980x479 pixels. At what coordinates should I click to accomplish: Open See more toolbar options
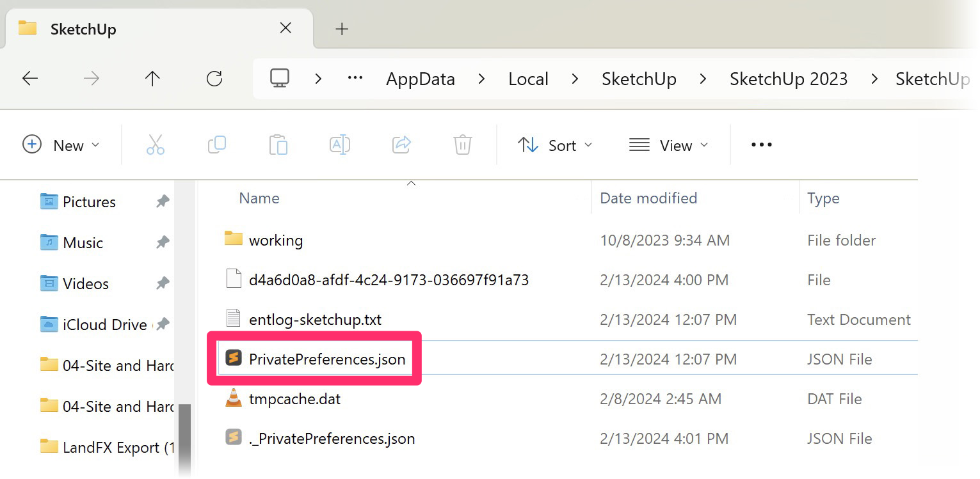[761, 145]
